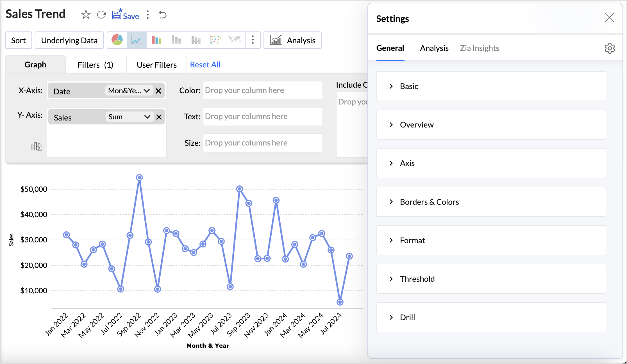Expand the Axis section
This screenshot has width=627, height=364.
point(491,163)
